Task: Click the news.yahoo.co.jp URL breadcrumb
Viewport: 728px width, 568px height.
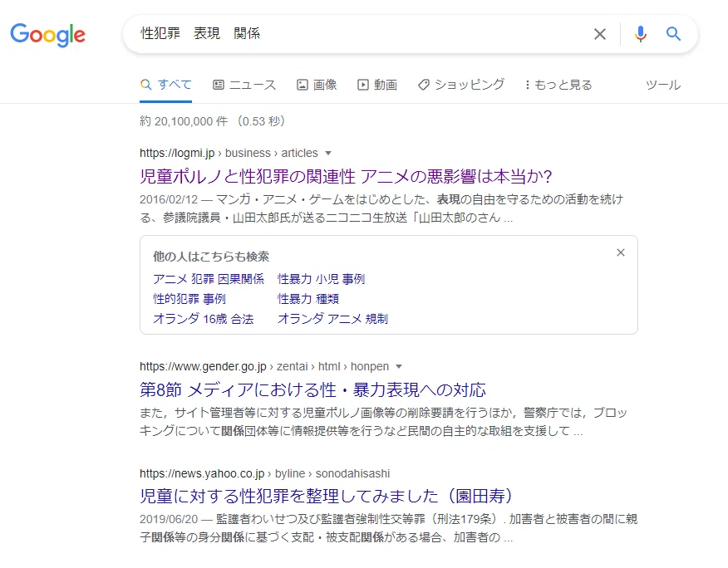Action: coord(264,473)
